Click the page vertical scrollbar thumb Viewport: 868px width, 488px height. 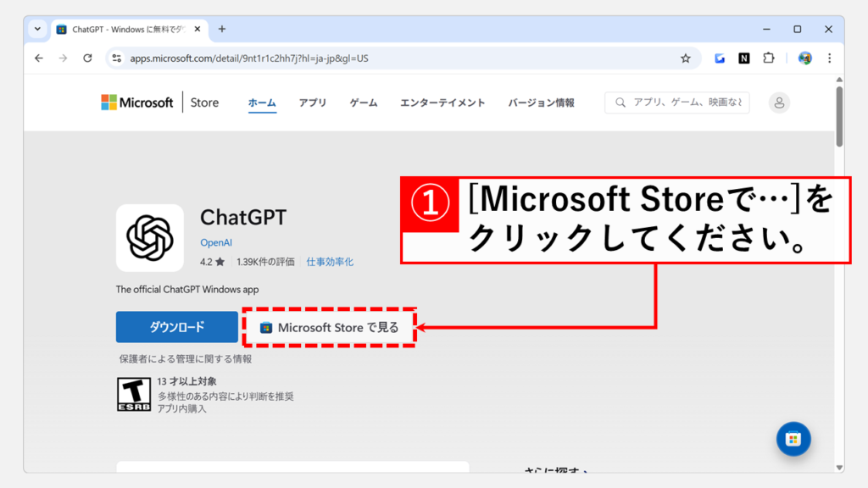click(x=839, y=116)
